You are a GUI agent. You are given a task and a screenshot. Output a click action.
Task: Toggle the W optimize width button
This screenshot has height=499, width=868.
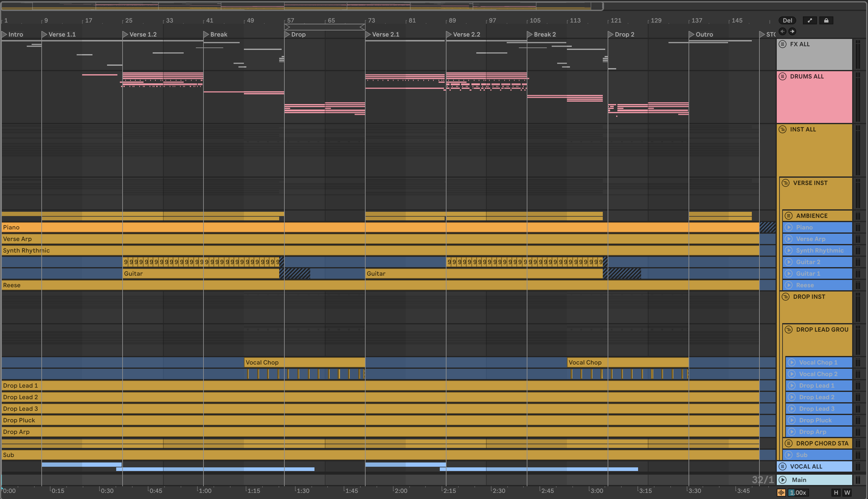(x=847, y=493)
